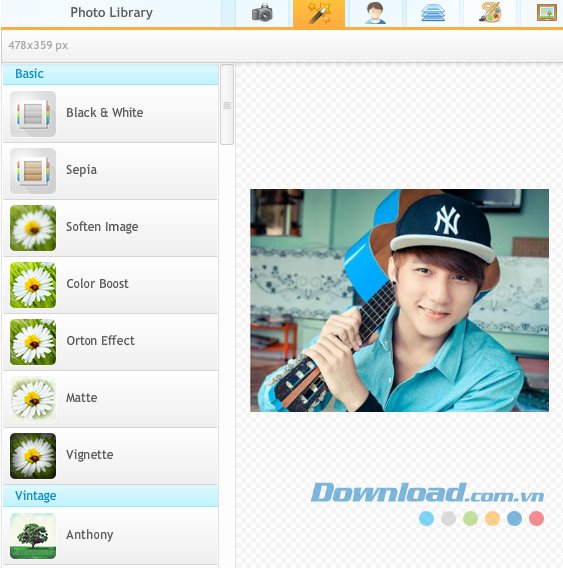563x573 pixels.
Task: Open the paint palette design icon
Action: (490, 13)
